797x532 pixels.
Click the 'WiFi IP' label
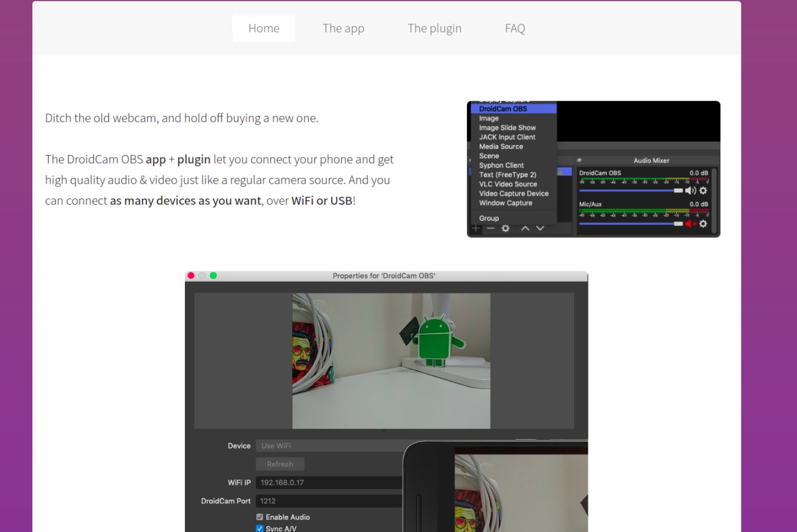[239, 482]
